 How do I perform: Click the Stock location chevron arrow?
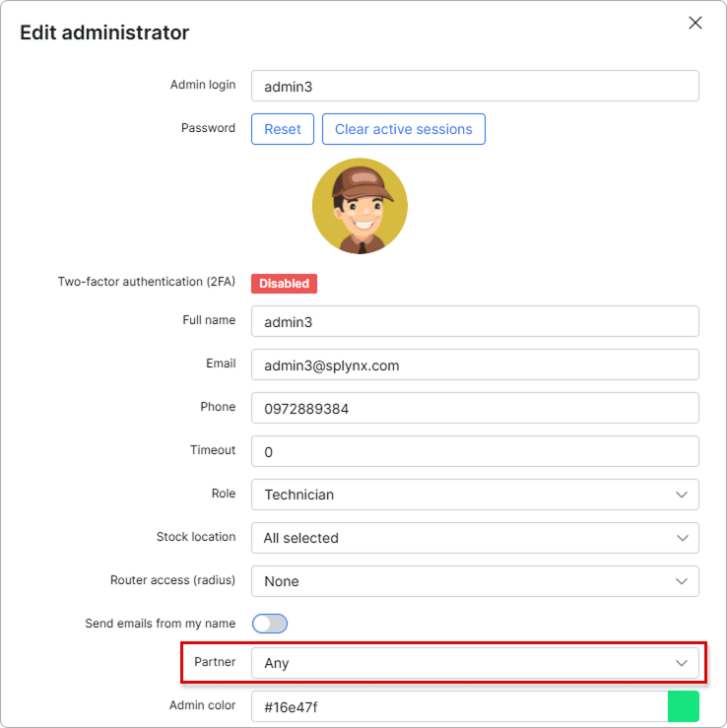[x=682, y=538]
